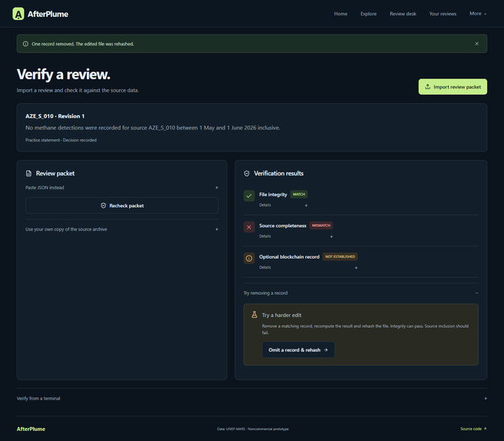Click Recheck packet button
The width and height of the screenshot is (504, 441).
point(122,205)
